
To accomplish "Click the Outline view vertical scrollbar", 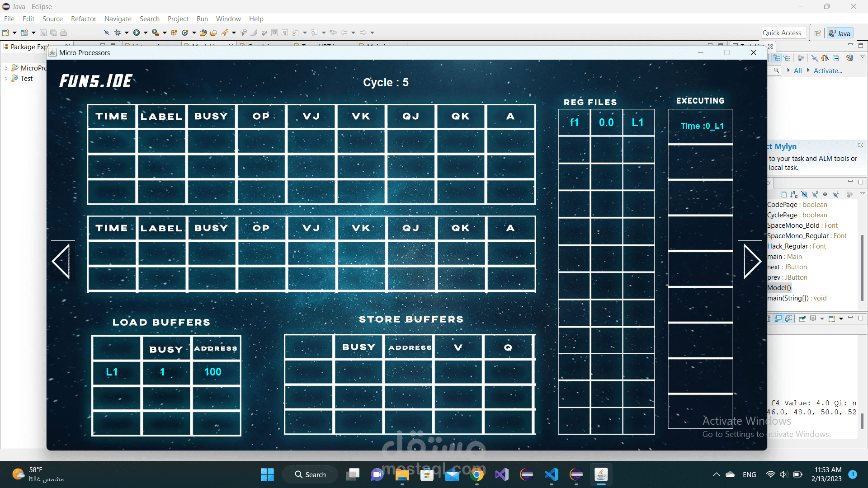I will coord(862,267).
